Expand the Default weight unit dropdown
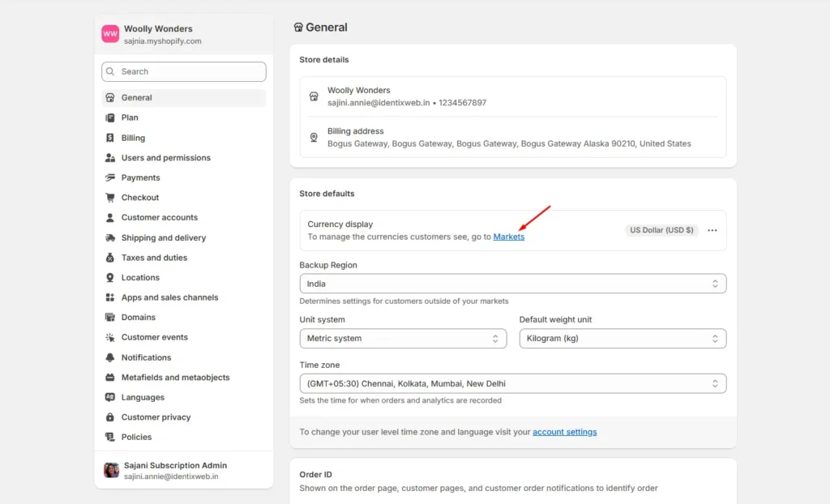The image size is (830, 504). click(x=622, y=339)
